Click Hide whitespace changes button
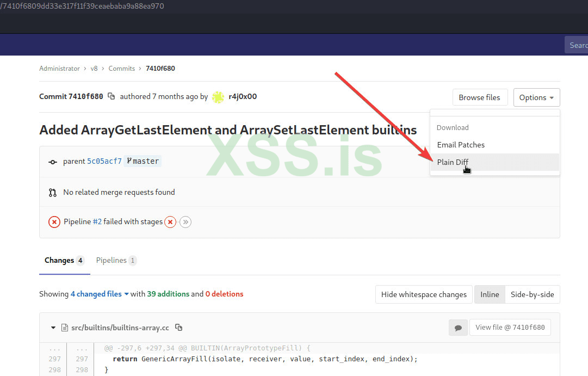 [424, 294]
